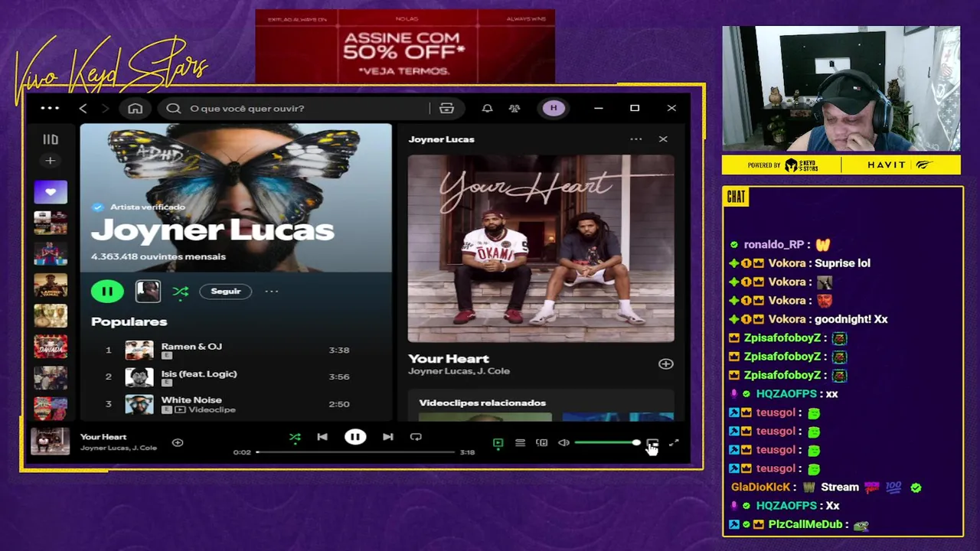This screenshot has height=551, width=980.
Task: Open the Videoclipe label under White Noise
Action: coord(212,410)
